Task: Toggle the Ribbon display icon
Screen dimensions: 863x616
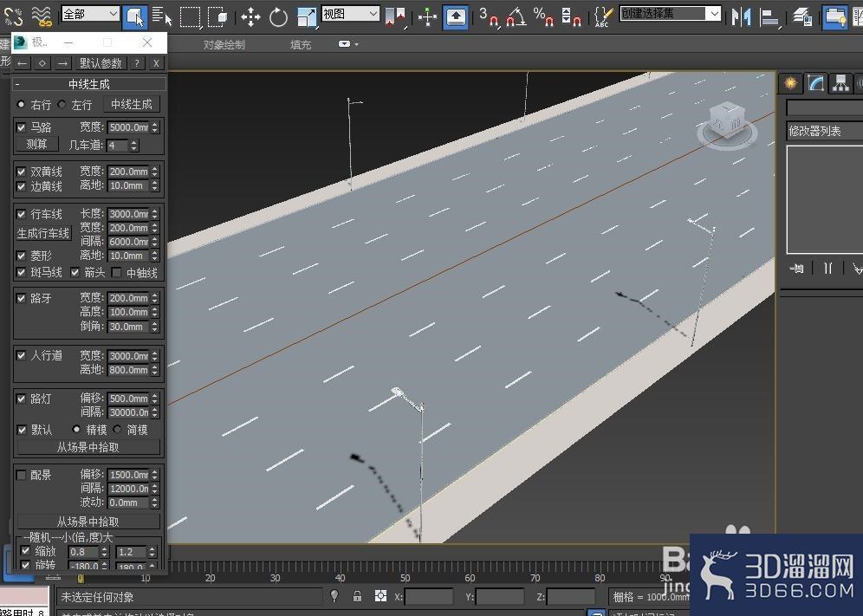Action: [x=835, y=17]
